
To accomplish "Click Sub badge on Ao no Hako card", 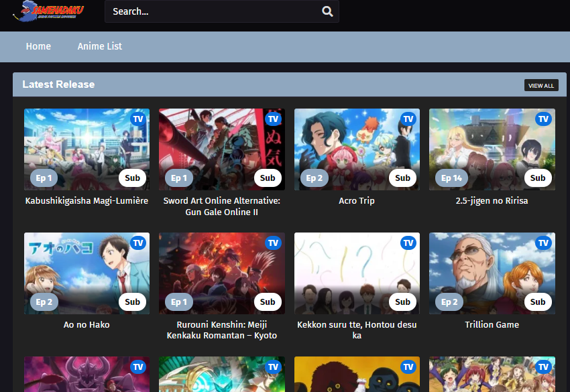I will [132, 302].
